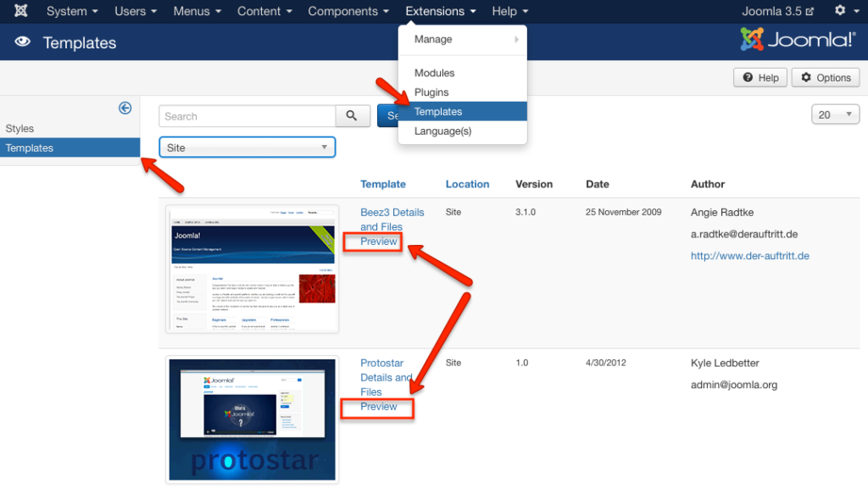
Task: Click the 25 November 2009 date cell
Action: click(623, 212)
